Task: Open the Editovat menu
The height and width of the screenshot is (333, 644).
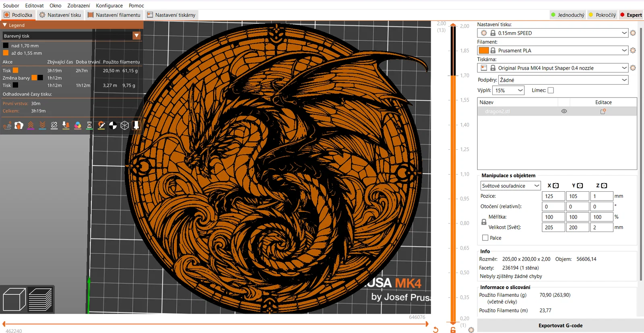Action: tap(34, 6)
